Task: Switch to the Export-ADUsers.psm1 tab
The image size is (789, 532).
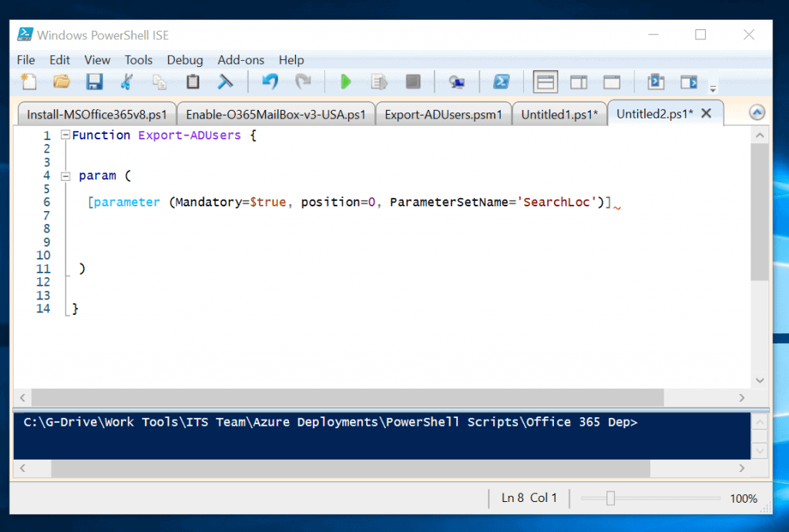Action: click(x=444, y=112)
